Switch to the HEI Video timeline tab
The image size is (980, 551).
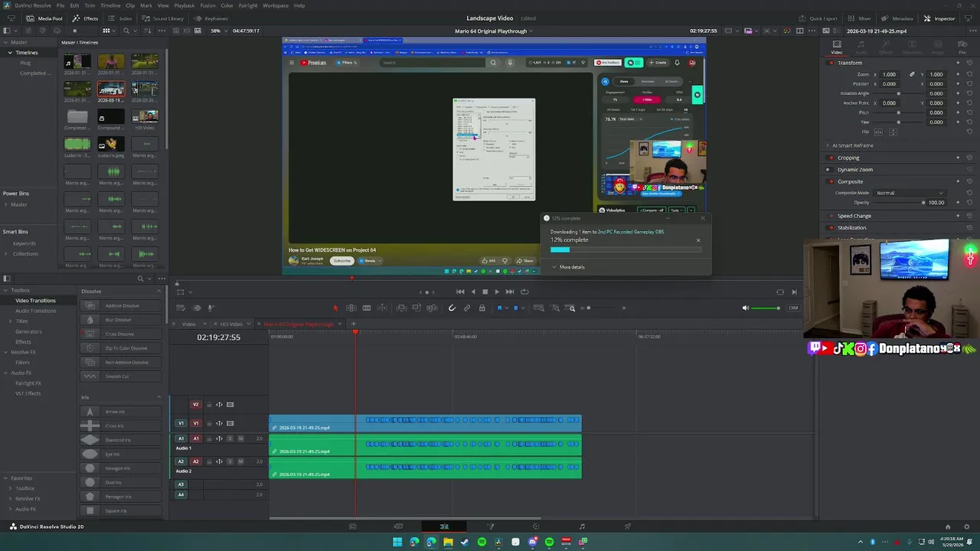tap(231, 324)
